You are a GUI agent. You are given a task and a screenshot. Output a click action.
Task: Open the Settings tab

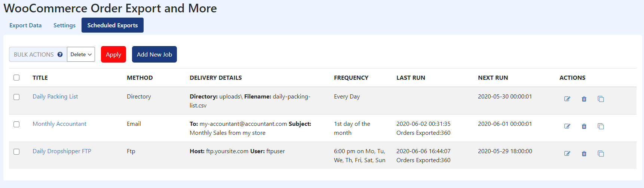64,25
